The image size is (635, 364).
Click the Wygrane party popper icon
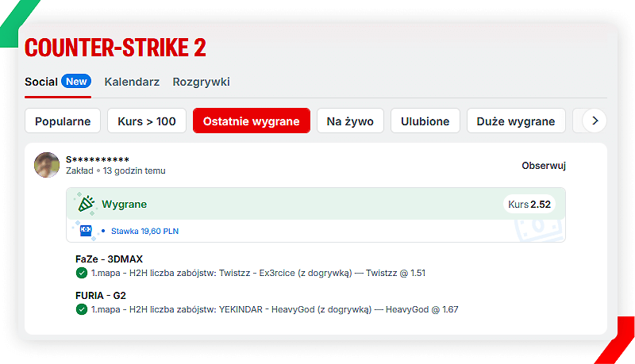pos(86,204)
